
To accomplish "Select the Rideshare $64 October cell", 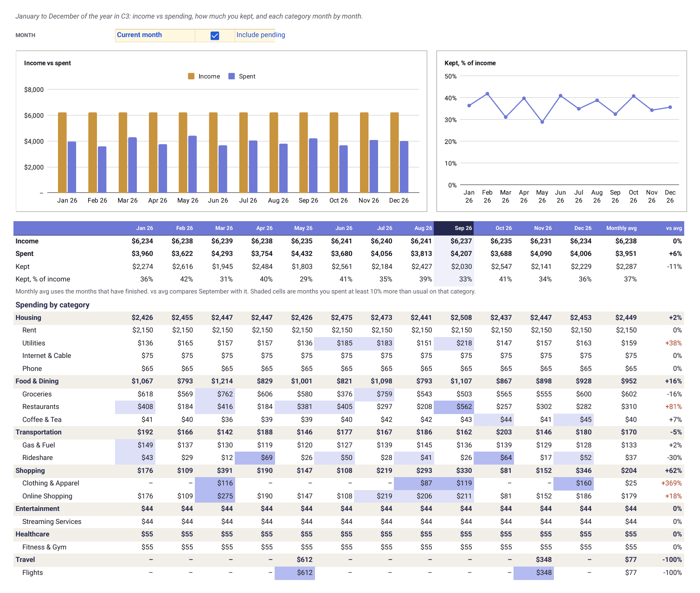I will click(494, 458).
